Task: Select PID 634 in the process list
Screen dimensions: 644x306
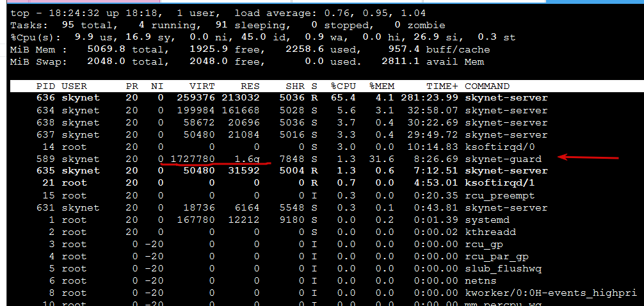Action: (45, 111)
